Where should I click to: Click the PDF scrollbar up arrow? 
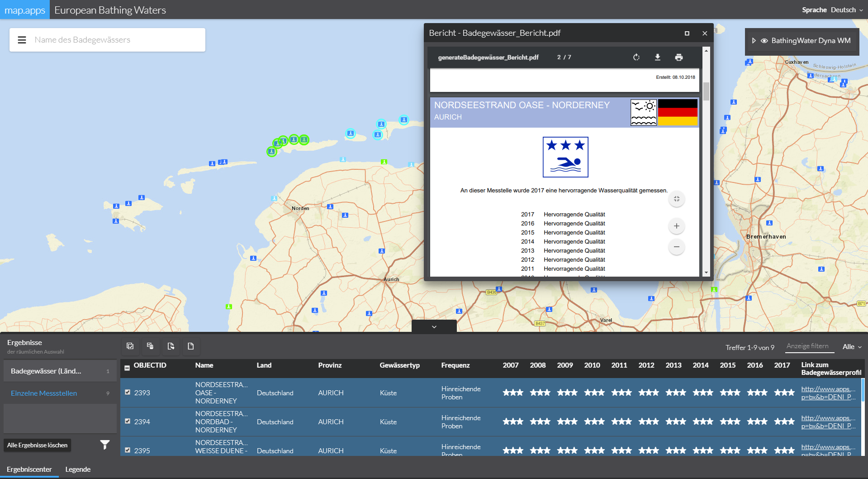706,51
